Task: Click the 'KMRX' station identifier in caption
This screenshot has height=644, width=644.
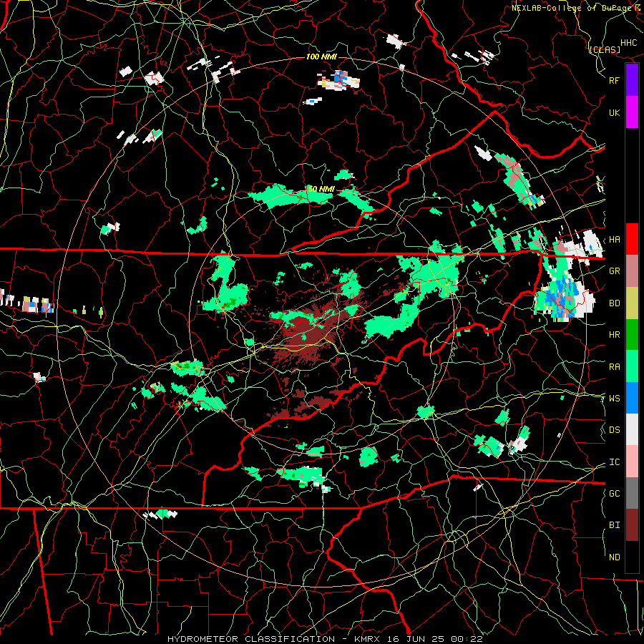Action: [367, 639]
